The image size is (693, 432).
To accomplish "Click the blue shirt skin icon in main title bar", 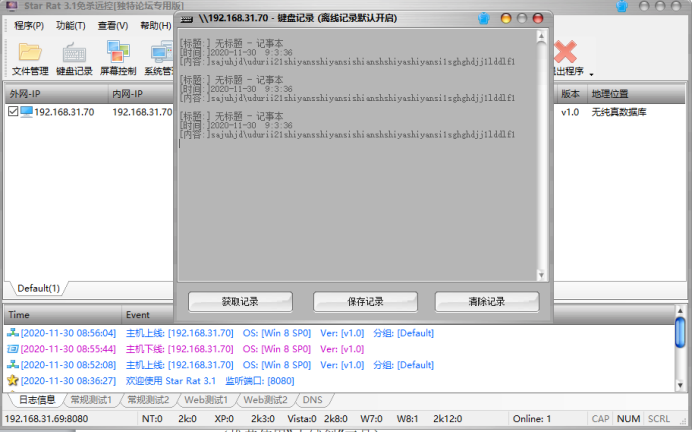I will click(622, 6).
